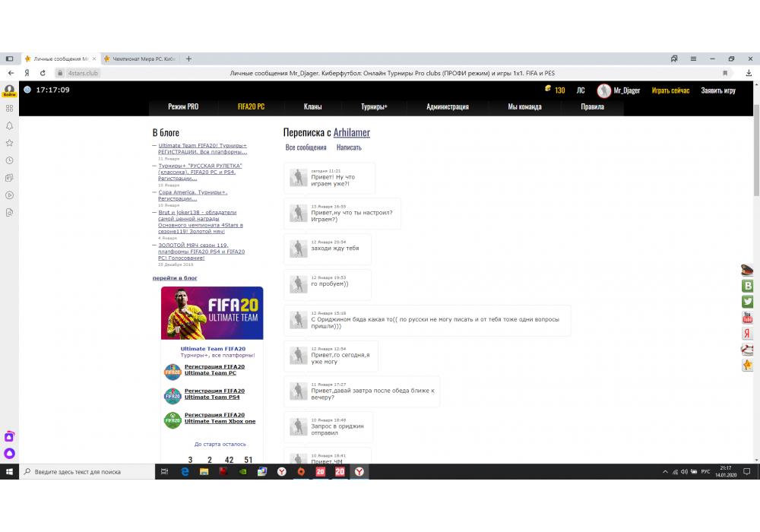Click the VK share icon on right sidebar

click(x=747, y=286)
